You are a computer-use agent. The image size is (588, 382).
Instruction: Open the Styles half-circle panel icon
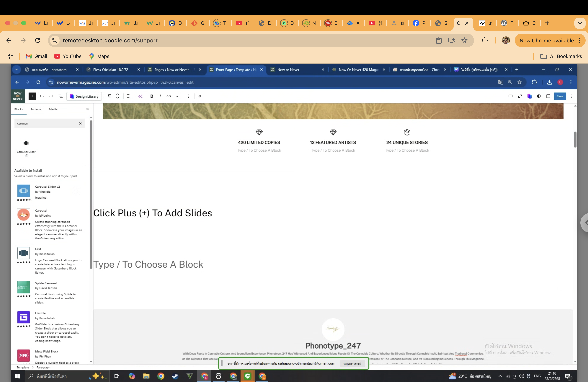click(x=539, y=96)
